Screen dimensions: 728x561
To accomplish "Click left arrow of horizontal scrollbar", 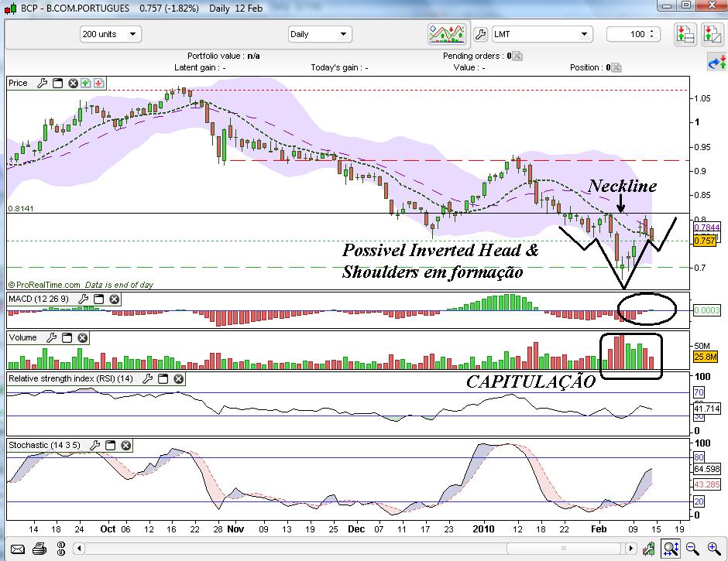I will [x=79, y=549].
